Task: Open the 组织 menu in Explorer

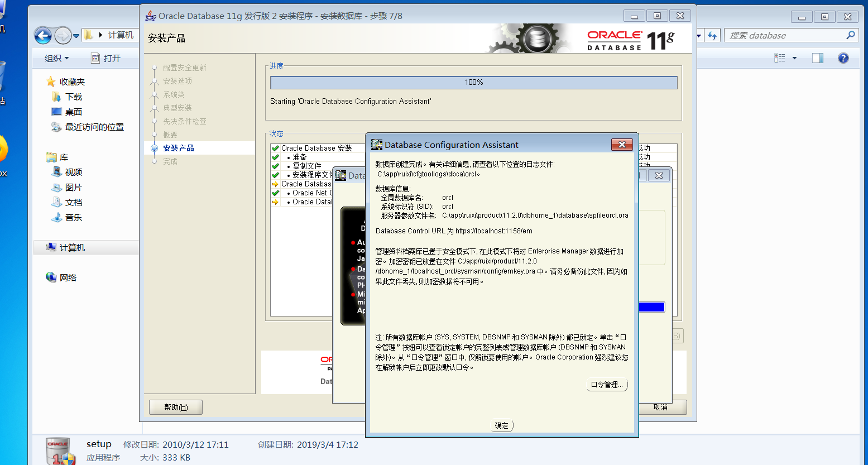Action: pyautogui.click(x=56, y=58)
